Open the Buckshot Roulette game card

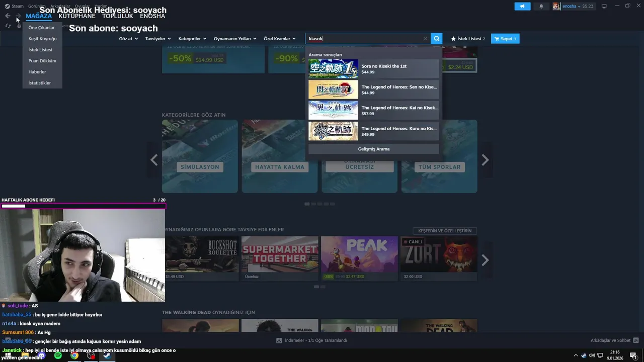pos(200,258)
